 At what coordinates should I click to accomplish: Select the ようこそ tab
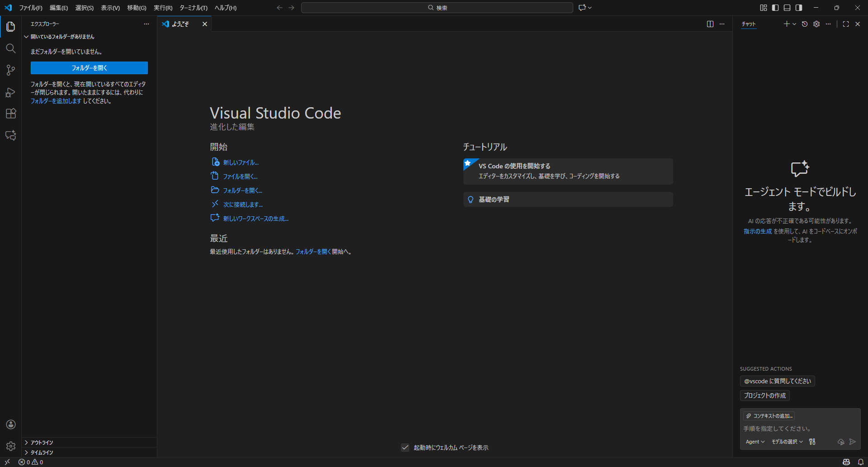coord(180,24)
